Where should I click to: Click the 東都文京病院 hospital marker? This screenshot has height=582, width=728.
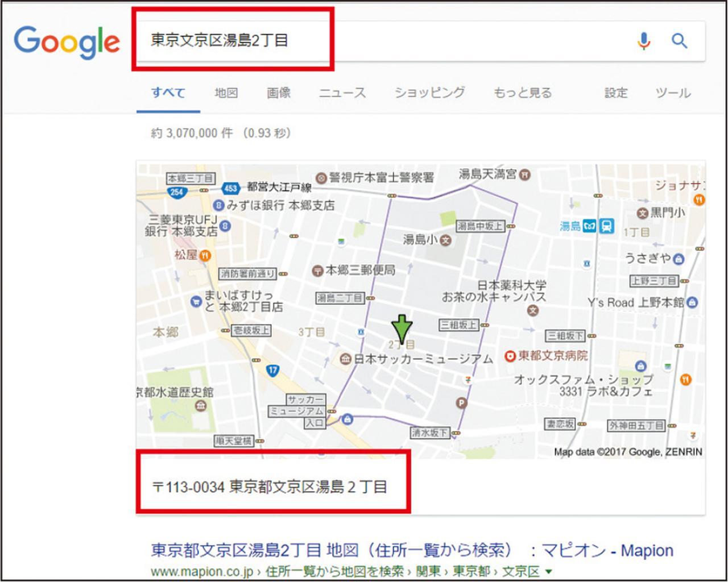point(510,356)
